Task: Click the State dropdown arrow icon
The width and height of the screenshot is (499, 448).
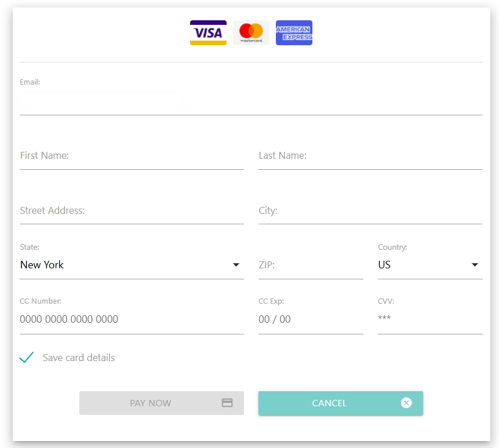Action: click(236, 264)
